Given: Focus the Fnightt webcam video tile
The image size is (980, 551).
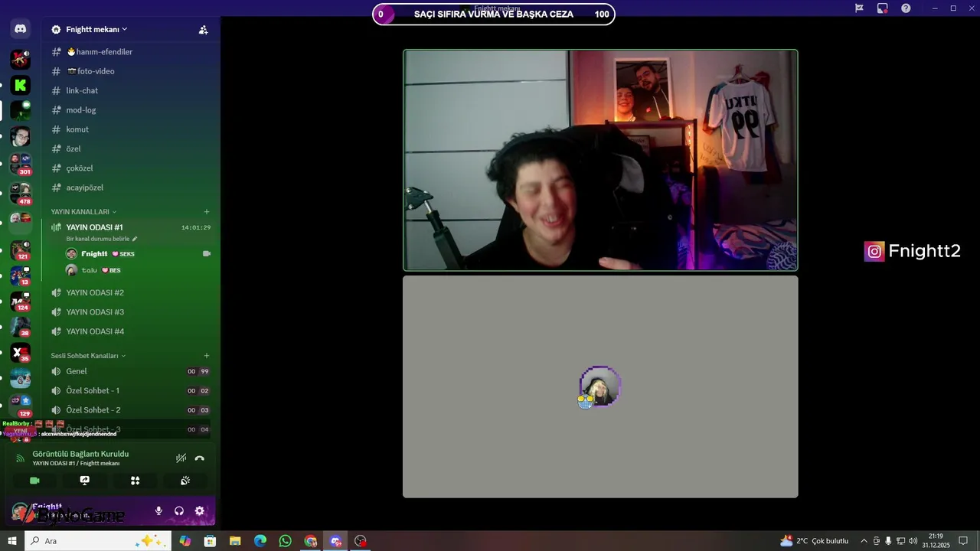Looking at the screenshot, I should coord(600,160).
